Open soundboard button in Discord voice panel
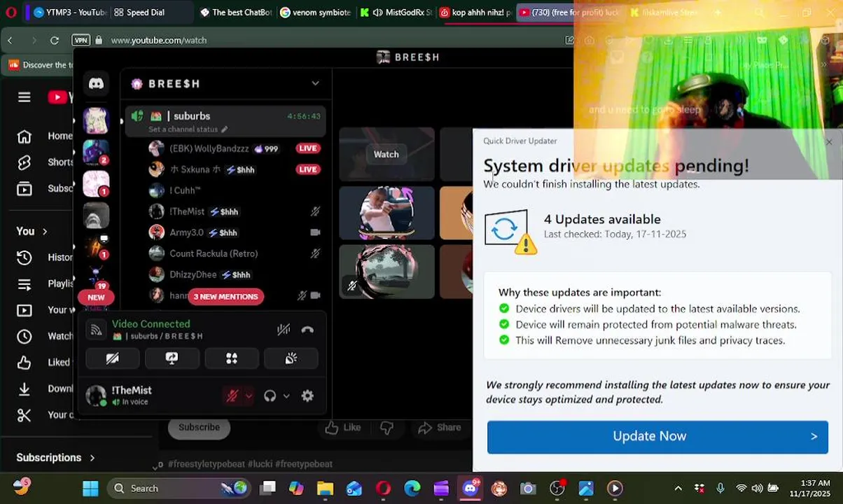The height and width of the screenshot is (504, 843). point(291,358)
